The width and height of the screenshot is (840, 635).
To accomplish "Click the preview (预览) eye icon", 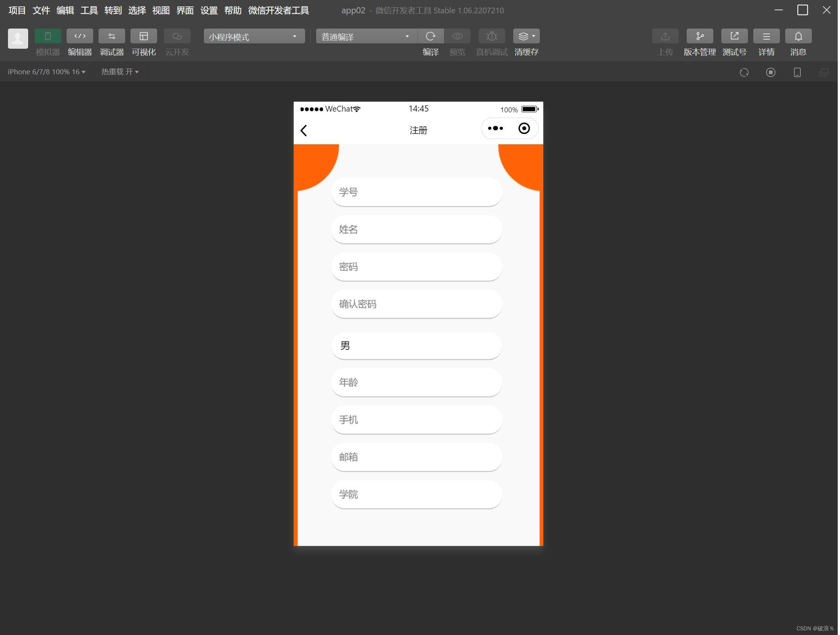I will (457, 36).
